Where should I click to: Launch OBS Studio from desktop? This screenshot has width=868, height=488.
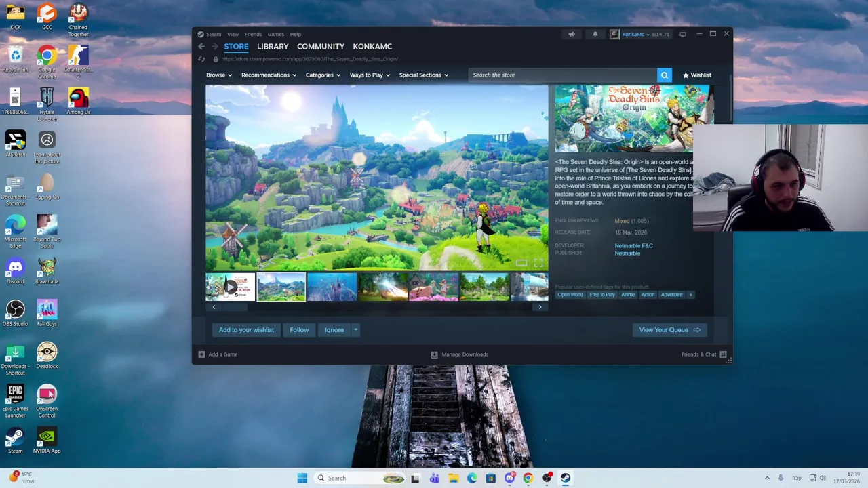coord(15,313)
